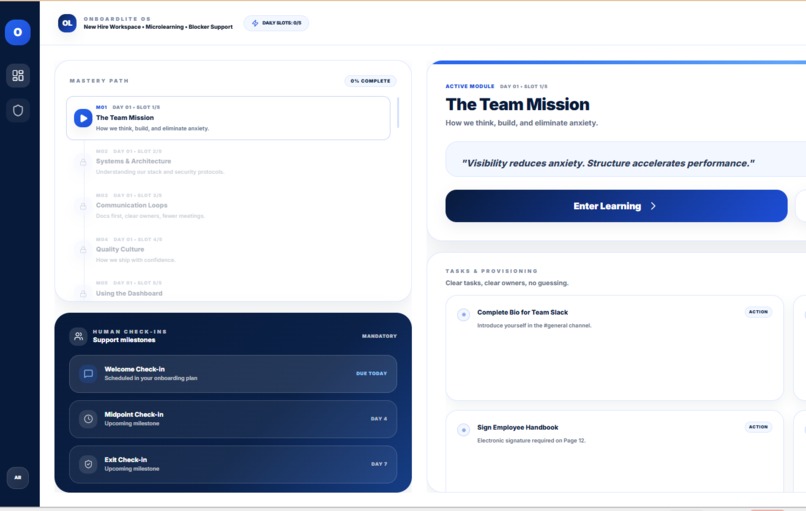Screen dimensions: 806x511
Task: Click the MANDATORY label
Action: pos(379,336)
